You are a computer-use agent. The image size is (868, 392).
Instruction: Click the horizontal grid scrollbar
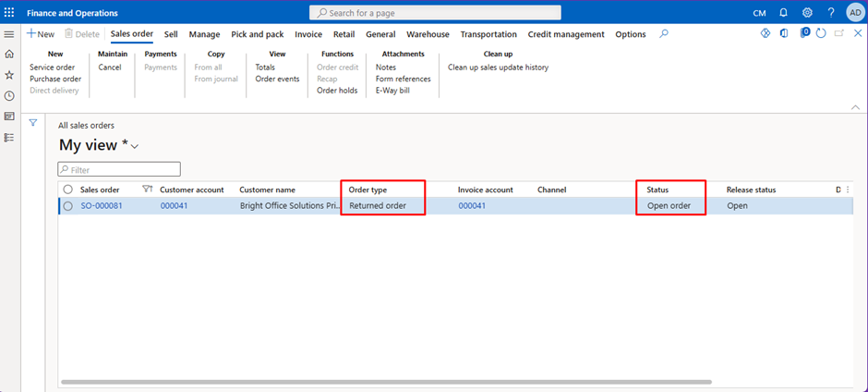point(386,382)
